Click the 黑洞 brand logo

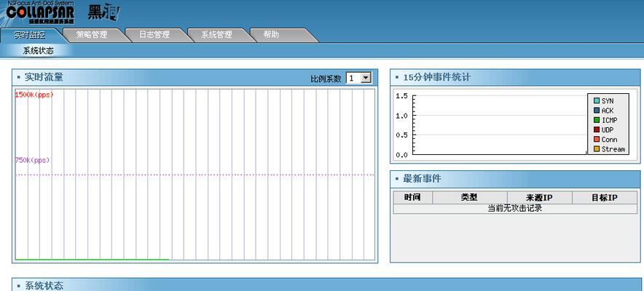pyautogui.click(x=103, y=13)
